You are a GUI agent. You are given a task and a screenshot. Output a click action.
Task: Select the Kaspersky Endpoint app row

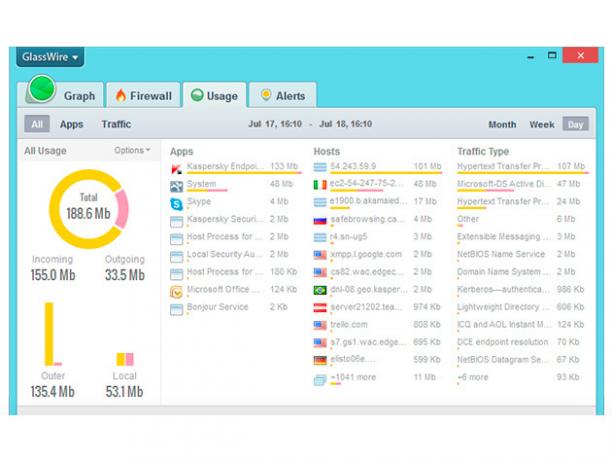point(236,167)
